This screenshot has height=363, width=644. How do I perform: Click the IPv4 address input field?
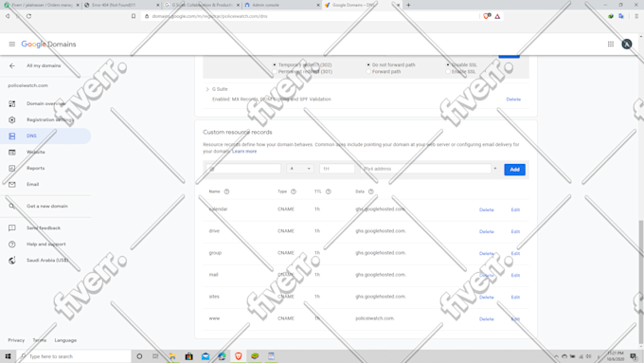[425, 169]
